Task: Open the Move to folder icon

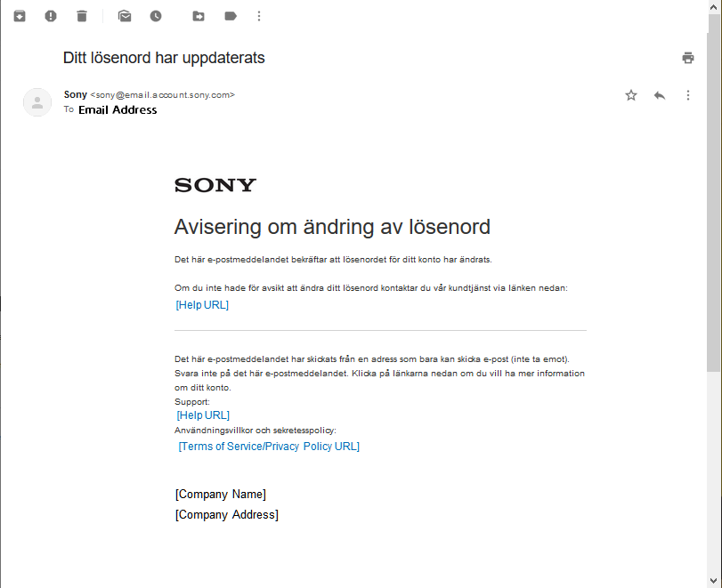Action: pos(199,16)
